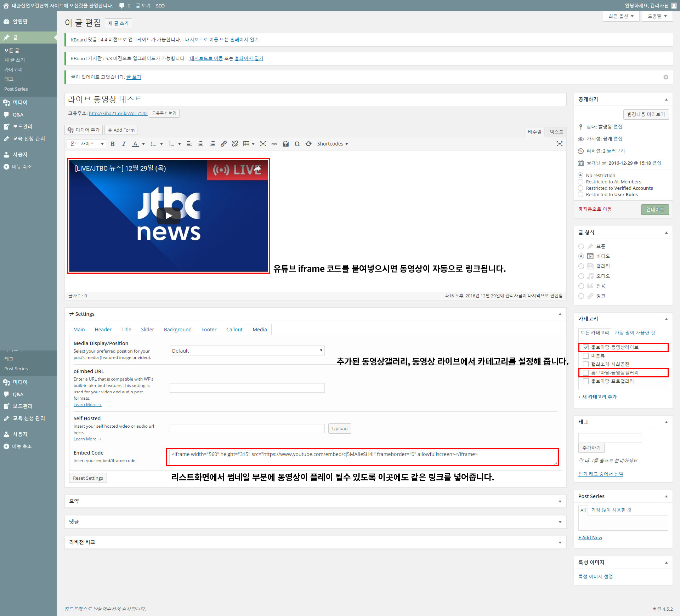Viewport: 680px width, 616px height.
Task: Click the 미디어 추가 button
Action: [x=84, y=130]
